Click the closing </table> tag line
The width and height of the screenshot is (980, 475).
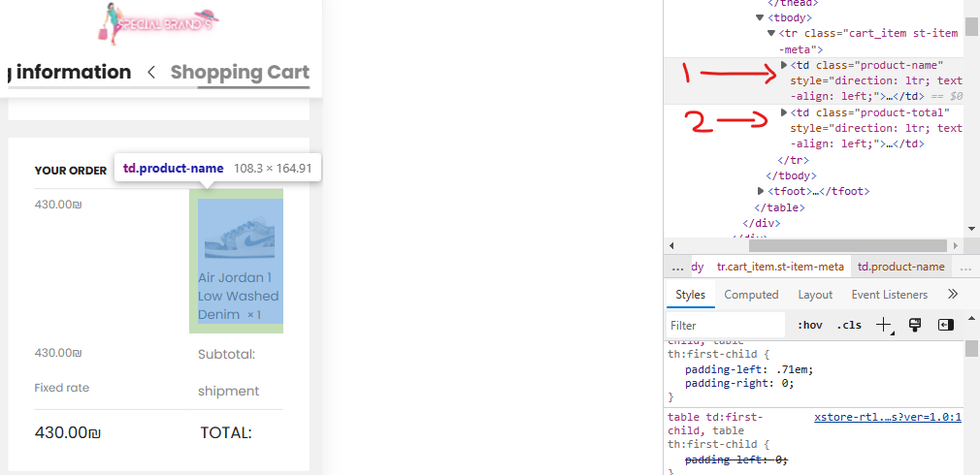pyautogui.click(x=780, y=207)
